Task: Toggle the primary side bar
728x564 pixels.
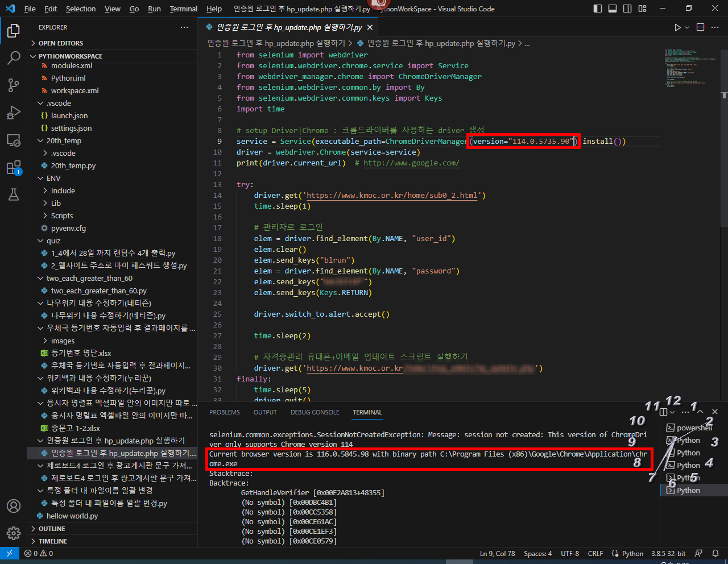Action: tap(598, 9)
